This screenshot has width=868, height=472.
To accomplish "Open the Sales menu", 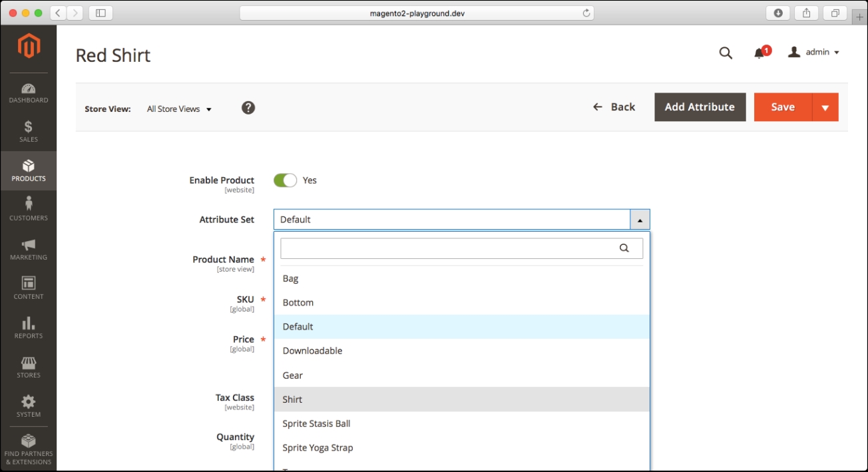I will pyautogui.click(x=29, y=131).
